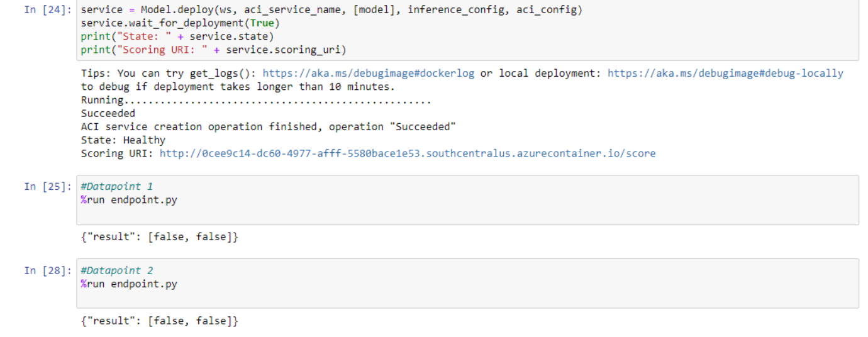Image resolution: width=868 pixels, height=337 pixels.
Task: Click the 'Tips: You can try get_logs()' text
Action: tap(169, 74)
